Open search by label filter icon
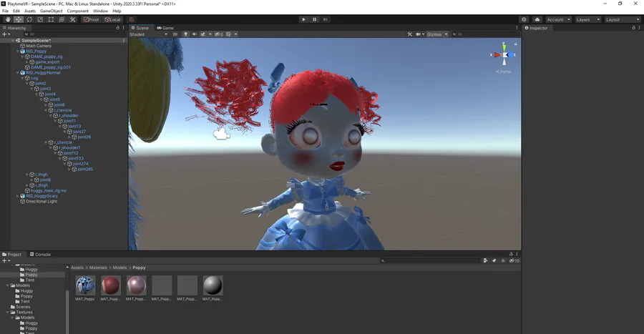644x334 pixels. point(494,260)
